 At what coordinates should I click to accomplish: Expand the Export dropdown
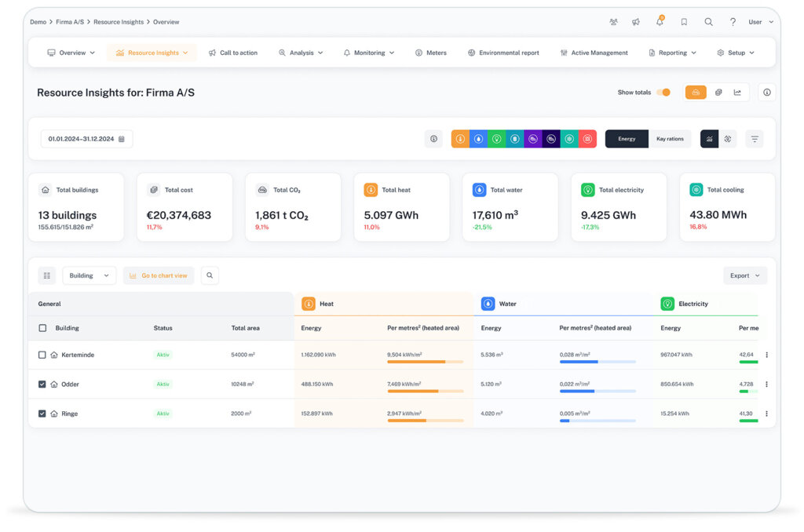[x=744, y=275]
